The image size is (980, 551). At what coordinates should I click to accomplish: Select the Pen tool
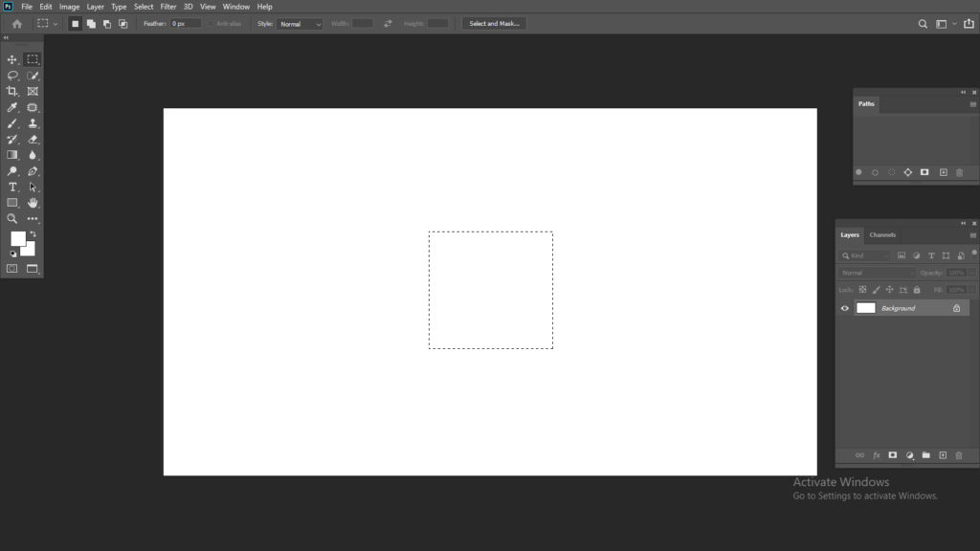click(x=33, y=171)
